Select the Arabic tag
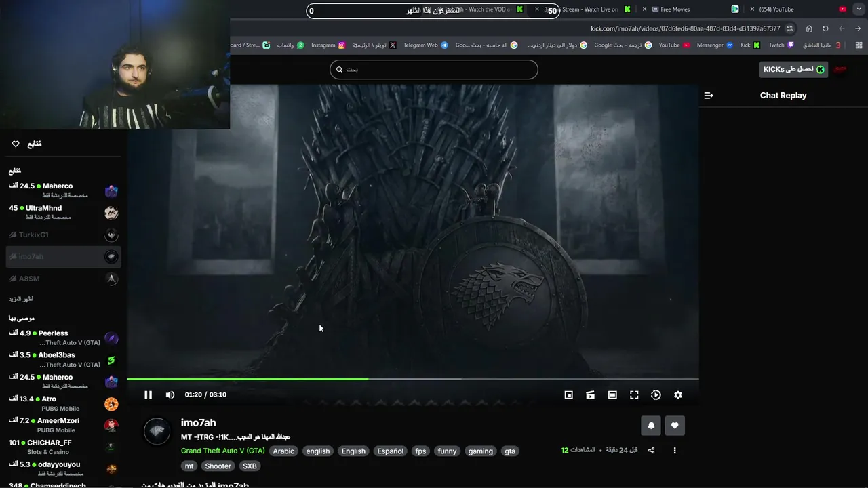Screen dimensions: 868x488 click(x=283, y=451)
